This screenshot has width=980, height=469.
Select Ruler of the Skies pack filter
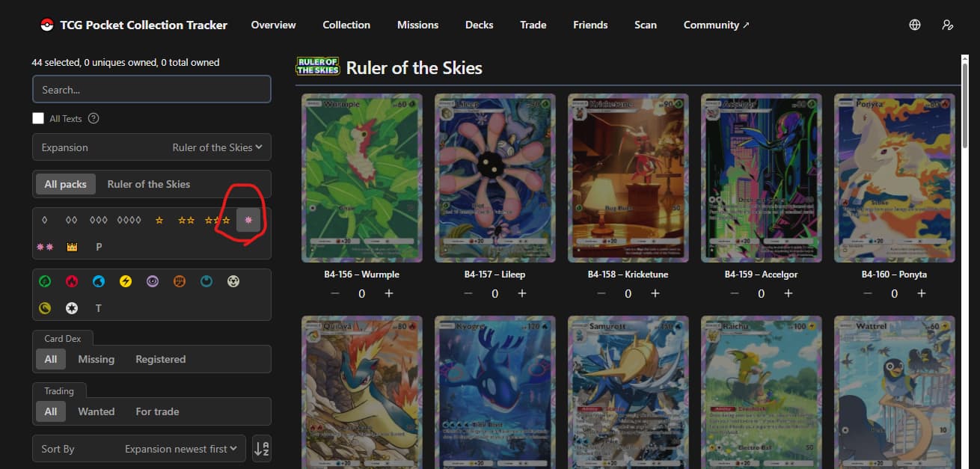[x=149, y=184]
